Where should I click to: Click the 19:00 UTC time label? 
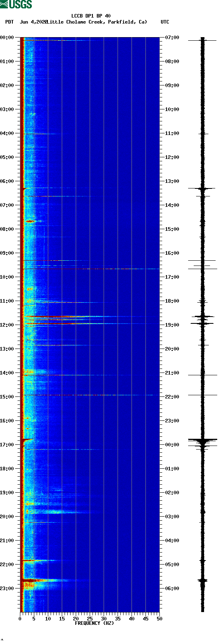tap(172, 325)
